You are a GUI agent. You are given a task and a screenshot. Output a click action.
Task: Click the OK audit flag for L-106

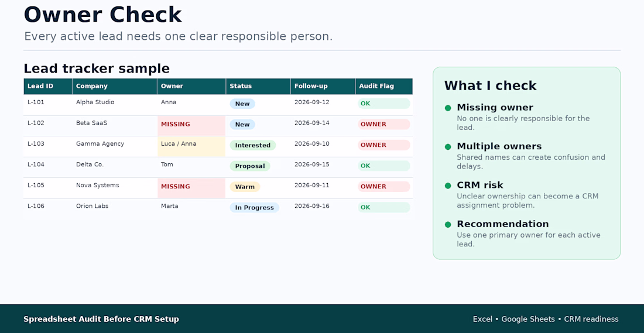point(384,208)
